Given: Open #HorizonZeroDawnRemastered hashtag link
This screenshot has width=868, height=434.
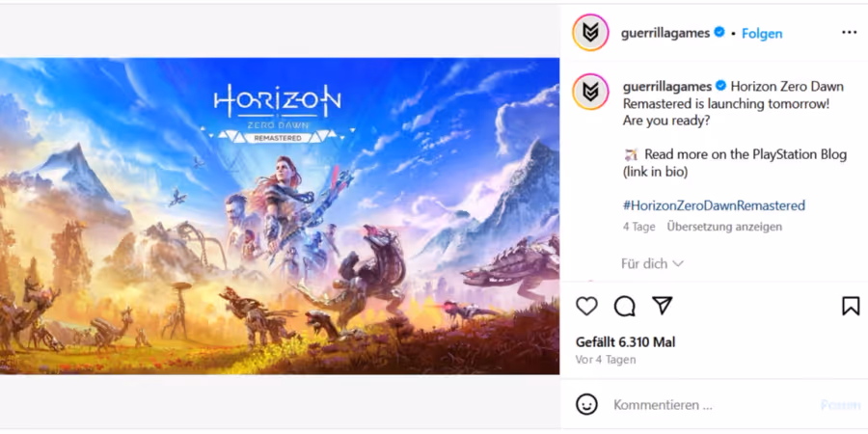Looking at the screenshot, I should click(714, 205).
